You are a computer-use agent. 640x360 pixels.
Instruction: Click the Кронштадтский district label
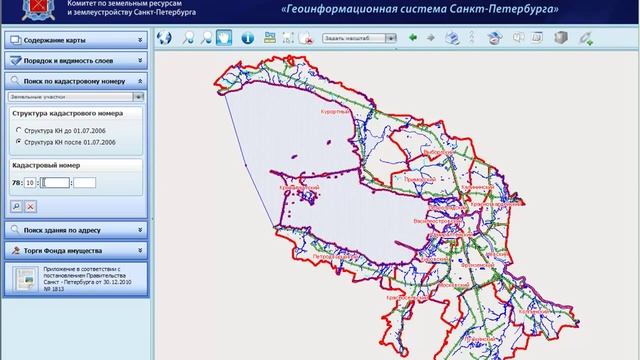point(299,187)
